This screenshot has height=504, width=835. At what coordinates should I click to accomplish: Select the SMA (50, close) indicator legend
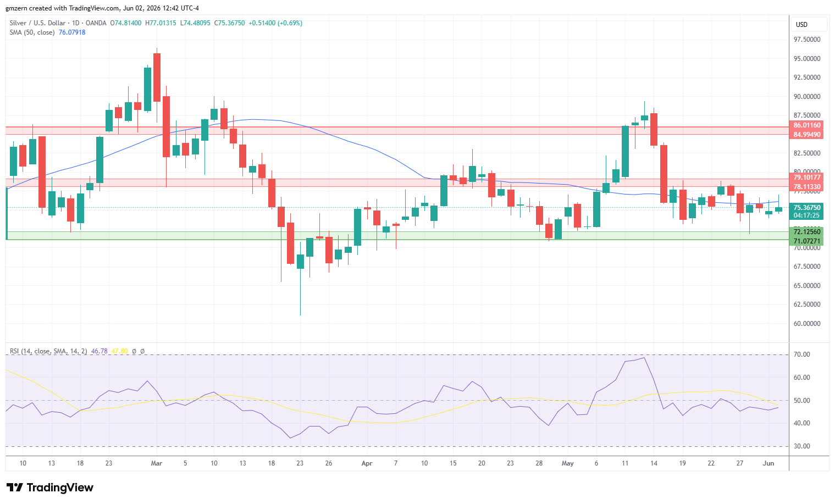[x=32, y=32]
